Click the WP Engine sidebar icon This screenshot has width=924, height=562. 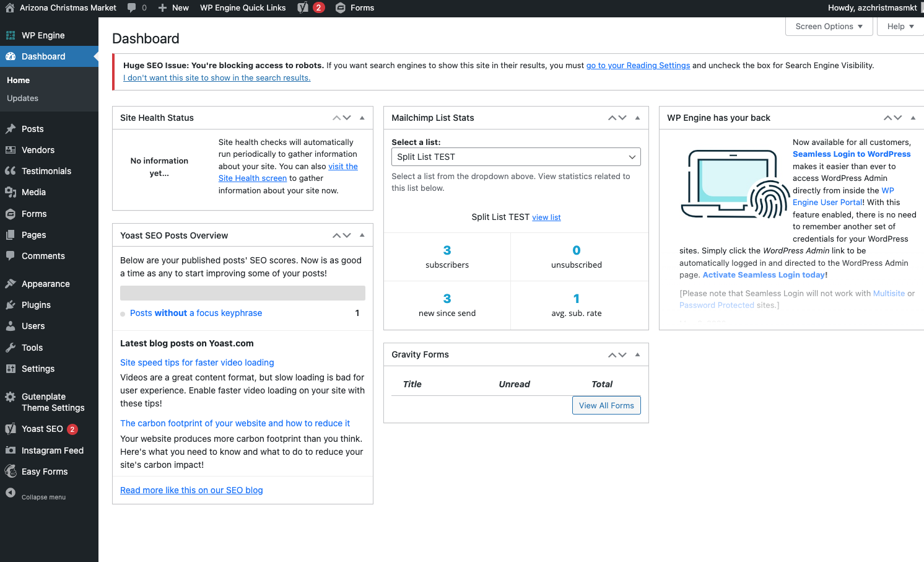11,35
